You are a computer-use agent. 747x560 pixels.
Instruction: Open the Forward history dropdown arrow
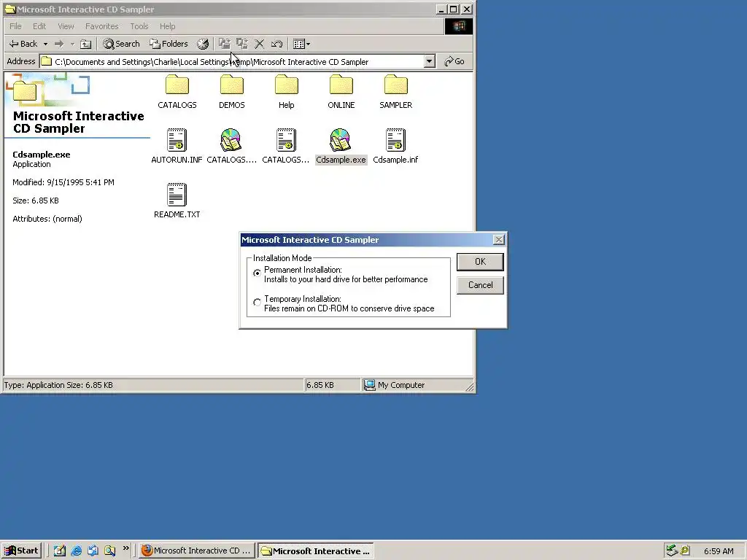pyautogui.click(x=72, y=44)
